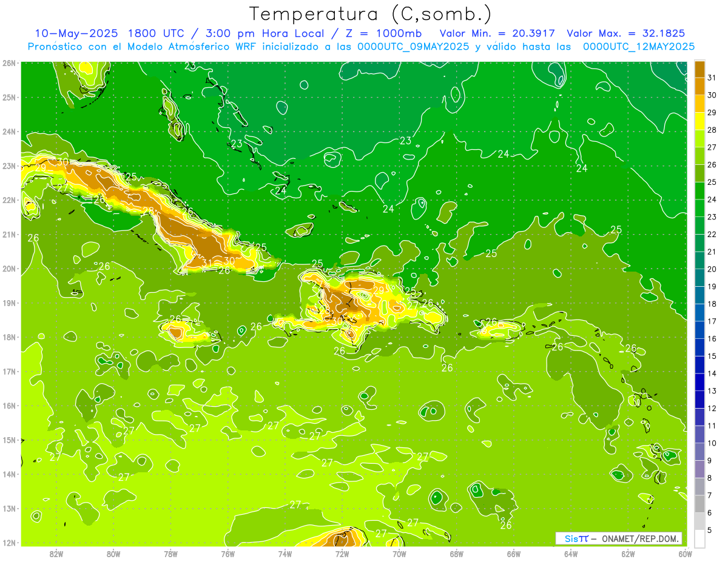The width and height of the screenshot is (728, 562).
Task: Click the "0000UTC_09MAY2025" initialization time text
Action: click(414, 47)
